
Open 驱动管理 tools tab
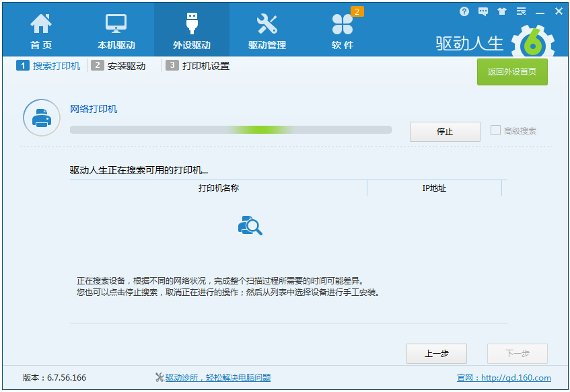pos(267,30)
